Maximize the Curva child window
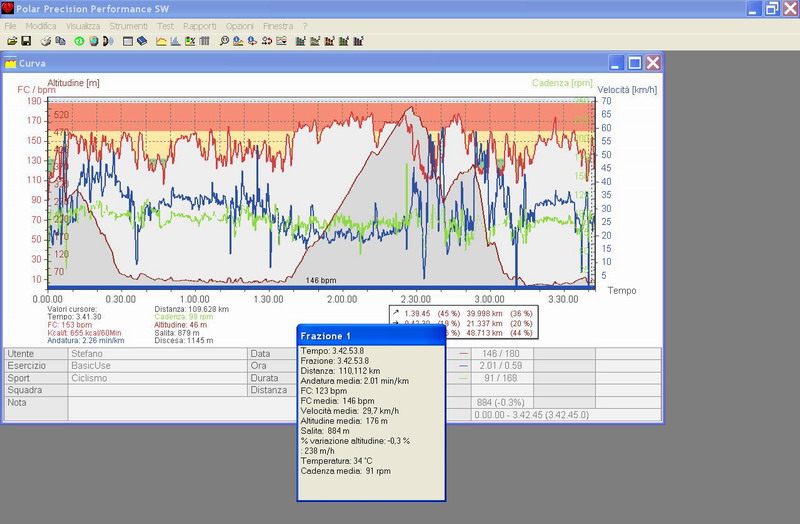800x524 pixels. [x=634, y=62]
